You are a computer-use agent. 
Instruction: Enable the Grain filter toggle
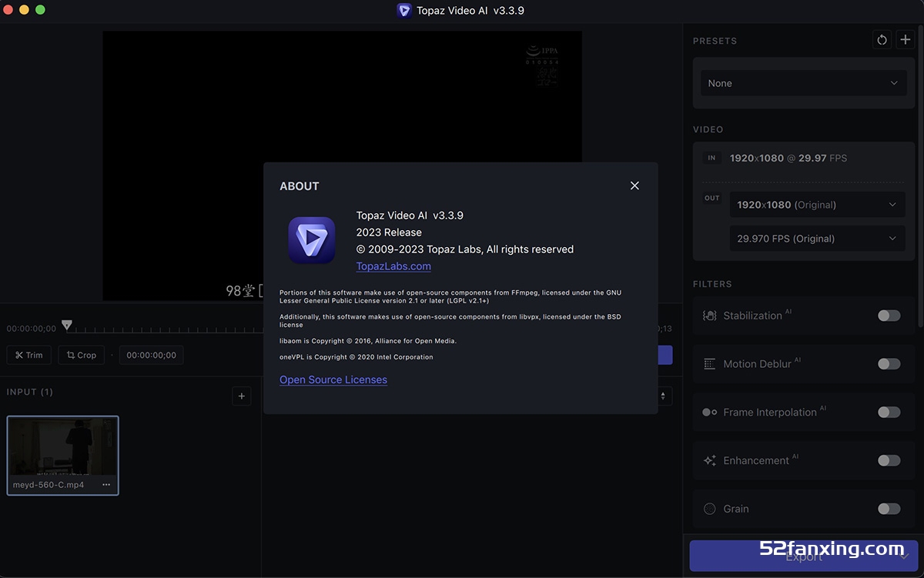point(889,509)
